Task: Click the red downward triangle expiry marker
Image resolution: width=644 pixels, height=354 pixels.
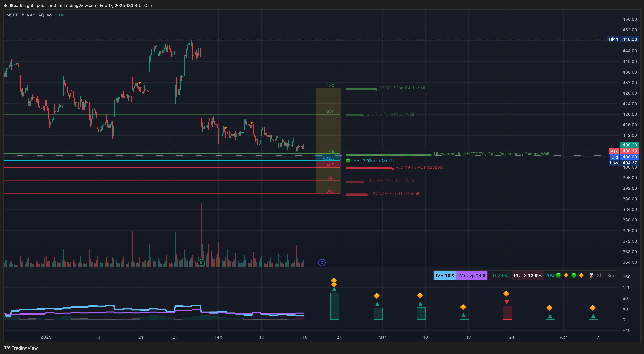Action: coord(506,302)
